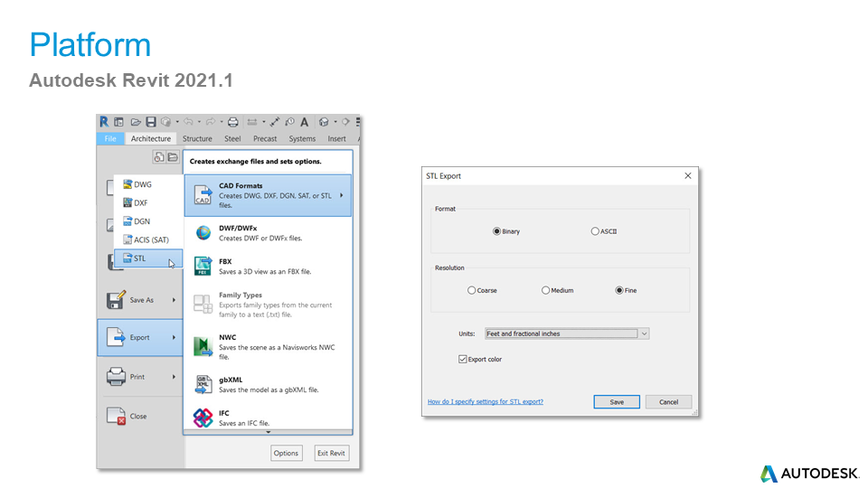Choose STL in CAD formats submenu
Image resolution: width=868 pixels, height=488 pixels.
(x=148, y=258)
